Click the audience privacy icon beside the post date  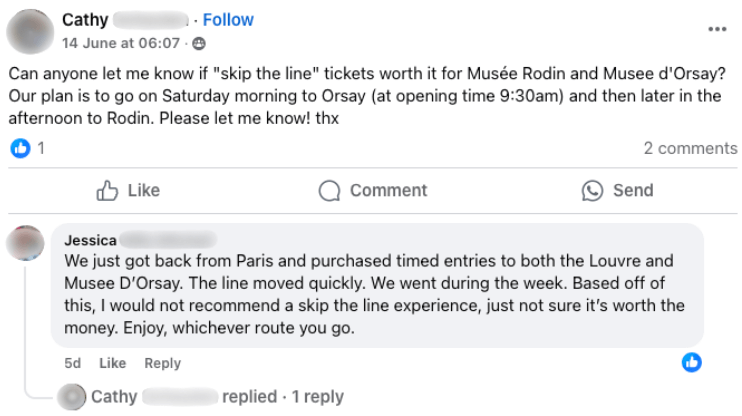click(x=198, y=44)
